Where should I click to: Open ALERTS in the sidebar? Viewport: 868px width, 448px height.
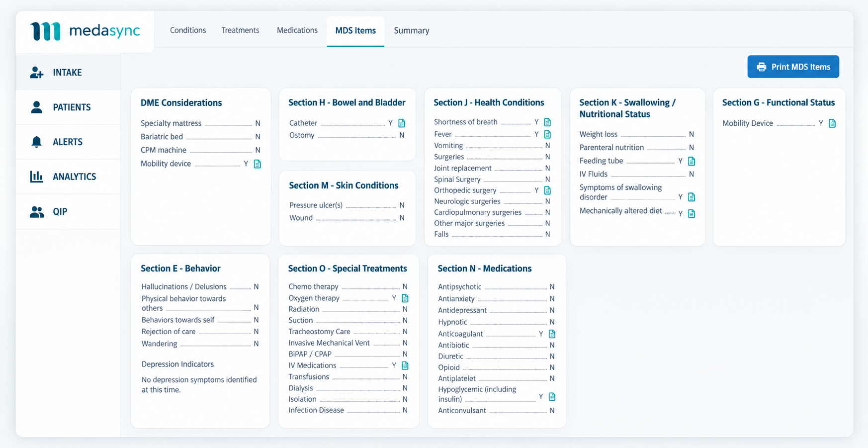[68, 142]
